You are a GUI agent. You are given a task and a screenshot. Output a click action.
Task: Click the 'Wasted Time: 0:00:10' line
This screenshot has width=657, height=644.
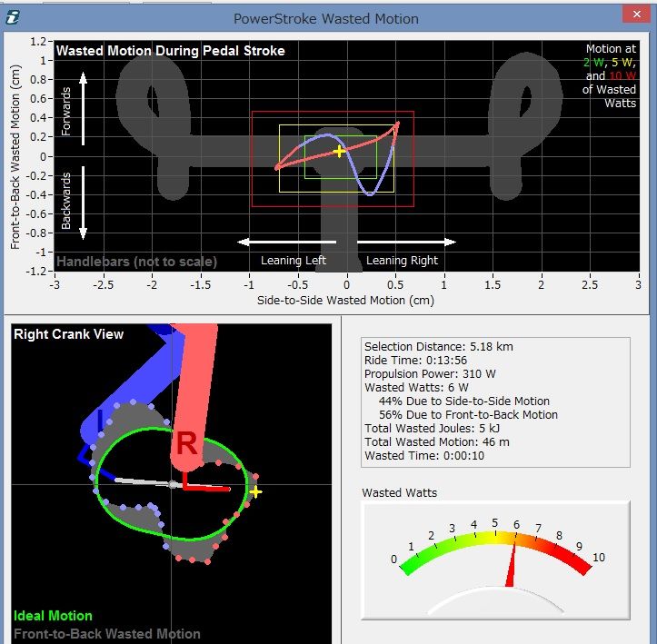point(424,456)
